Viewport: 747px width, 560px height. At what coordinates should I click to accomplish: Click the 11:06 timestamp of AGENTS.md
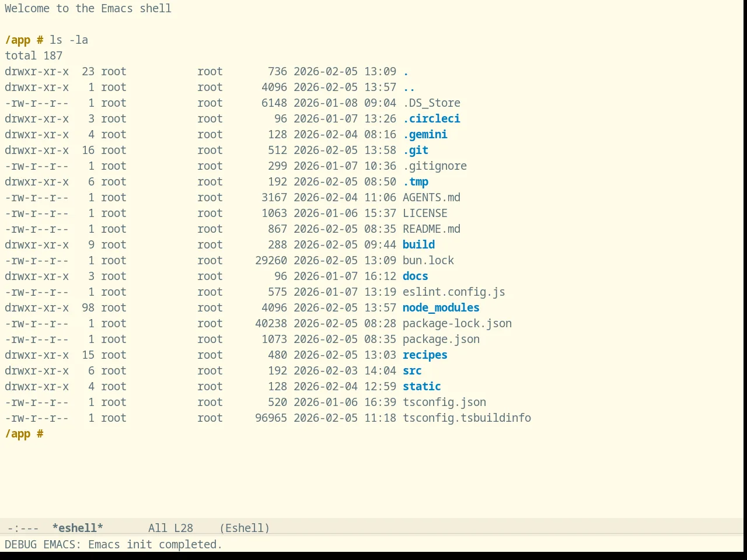tap(380, 197)
